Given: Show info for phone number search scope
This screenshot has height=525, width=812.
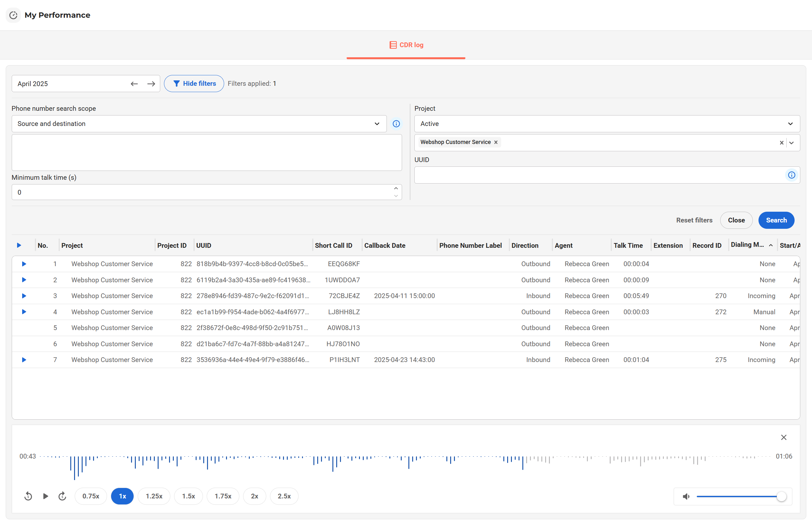Looking at the screenshot, I should tap(396, 124).
